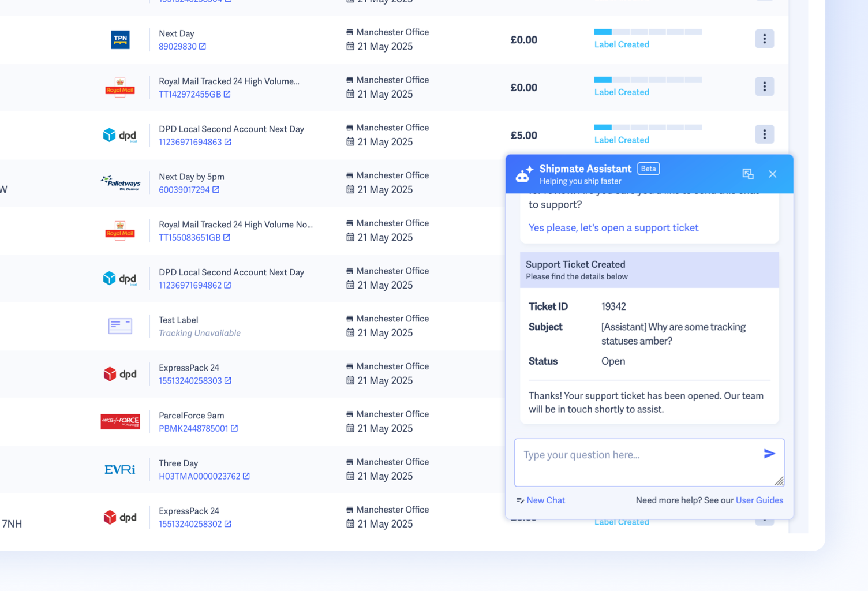Image resolution: width=868 pixels, height=591 pixels.
Task: Open tracking number TT142972455GB
Action: [190, 94]
